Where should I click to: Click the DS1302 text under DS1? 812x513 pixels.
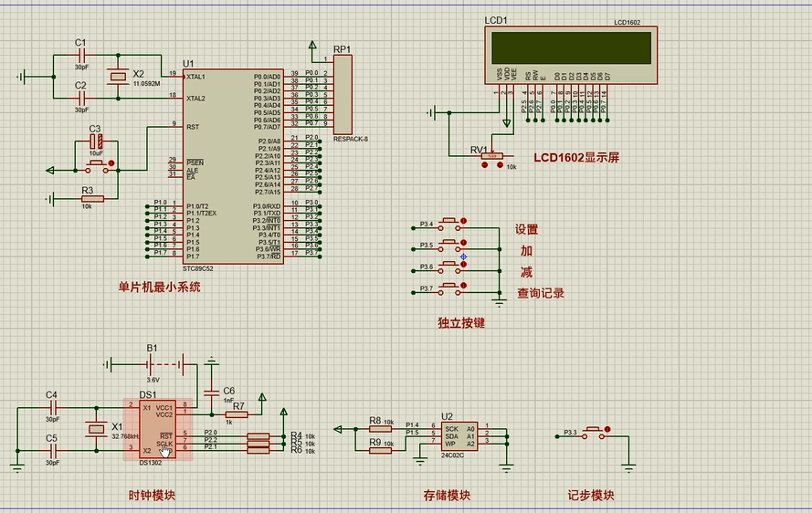[x=151, y=463]
